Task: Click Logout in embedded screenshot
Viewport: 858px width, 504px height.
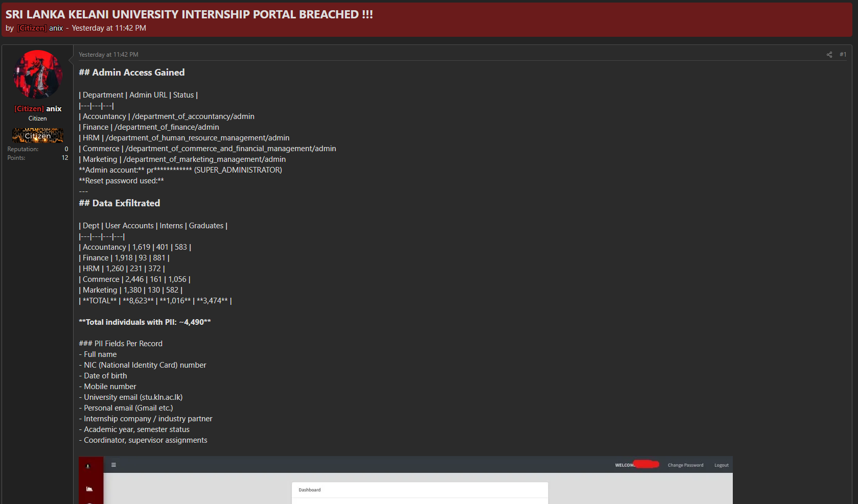Action: click(721, 465)
